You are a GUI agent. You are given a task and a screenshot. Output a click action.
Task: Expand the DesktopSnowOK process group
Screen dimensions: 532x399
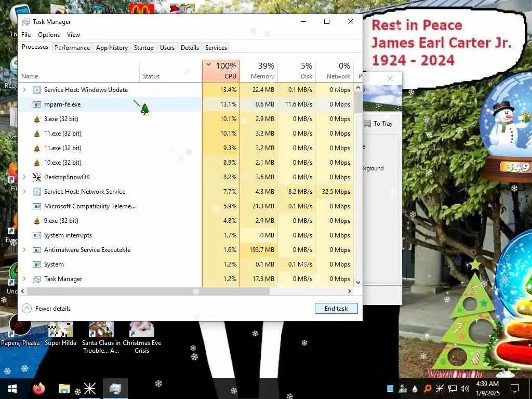[x=24, y=177]
